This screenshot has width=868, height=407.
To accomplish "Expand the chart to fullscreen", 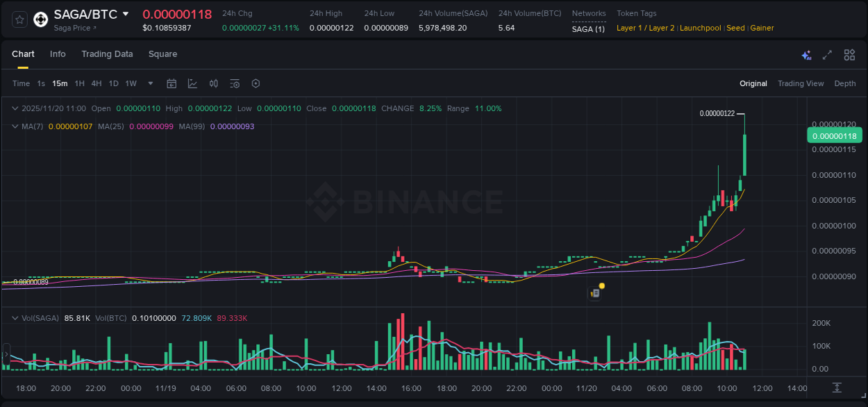I will [827, 54].
